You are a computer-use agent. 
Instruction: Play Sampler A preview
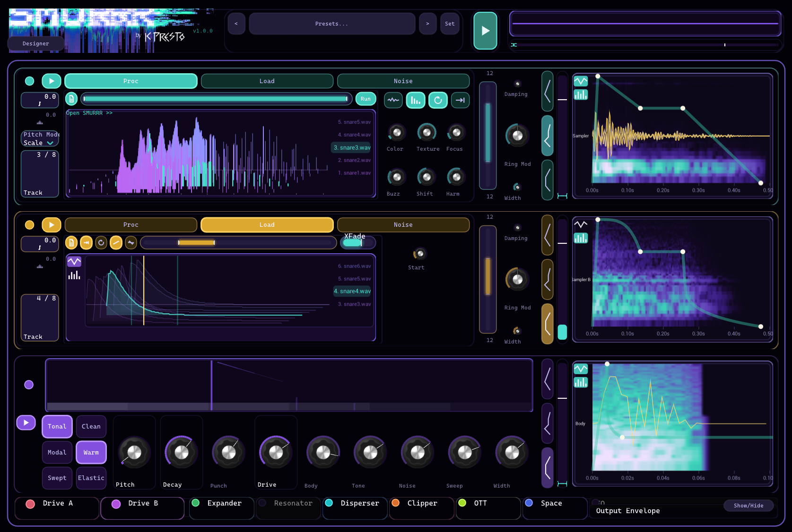click(x=52, y=81)
